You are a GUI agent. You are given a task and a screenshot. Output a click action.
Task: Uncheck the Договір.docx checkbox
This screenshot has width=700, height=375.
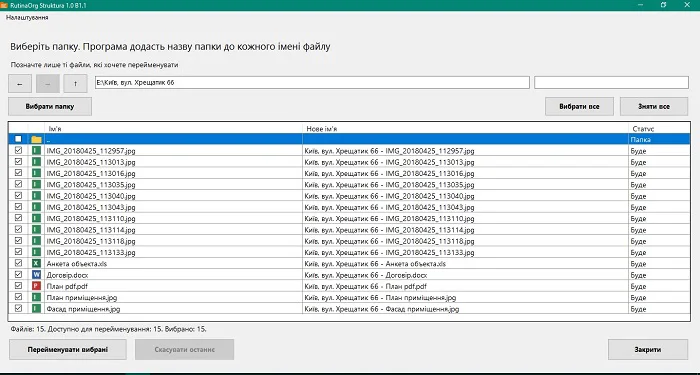18,275
